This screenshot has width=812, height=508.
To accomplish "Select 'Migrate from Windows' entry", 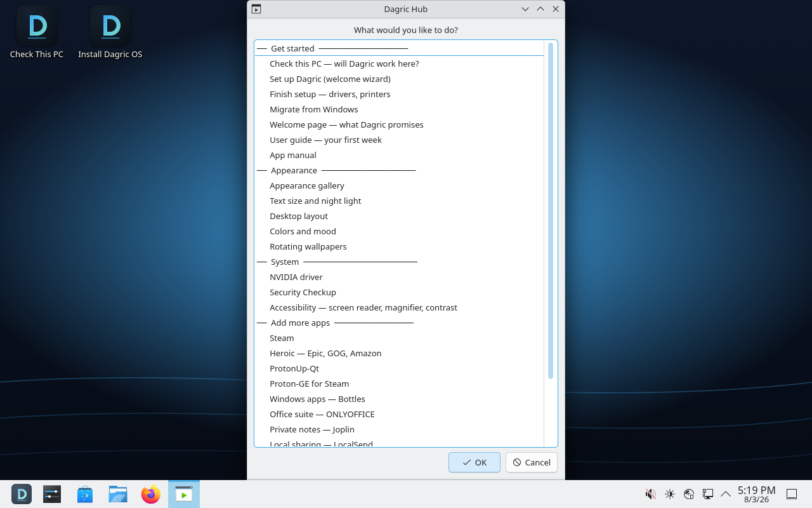I will click(x=399, y=109).
